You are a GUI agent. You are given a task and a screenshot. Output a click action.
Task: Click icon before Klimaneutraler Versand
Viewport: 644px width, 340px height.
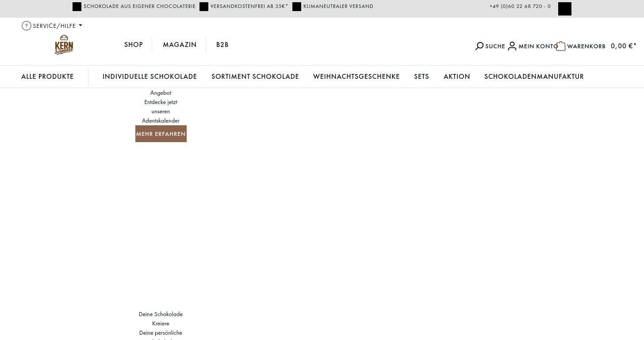pyautogui.click(x=297, y=7)
